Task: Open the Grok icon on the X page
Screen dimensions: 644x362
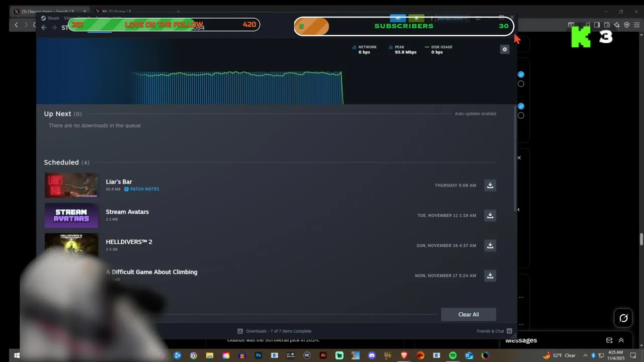Action: pos(623,318)
